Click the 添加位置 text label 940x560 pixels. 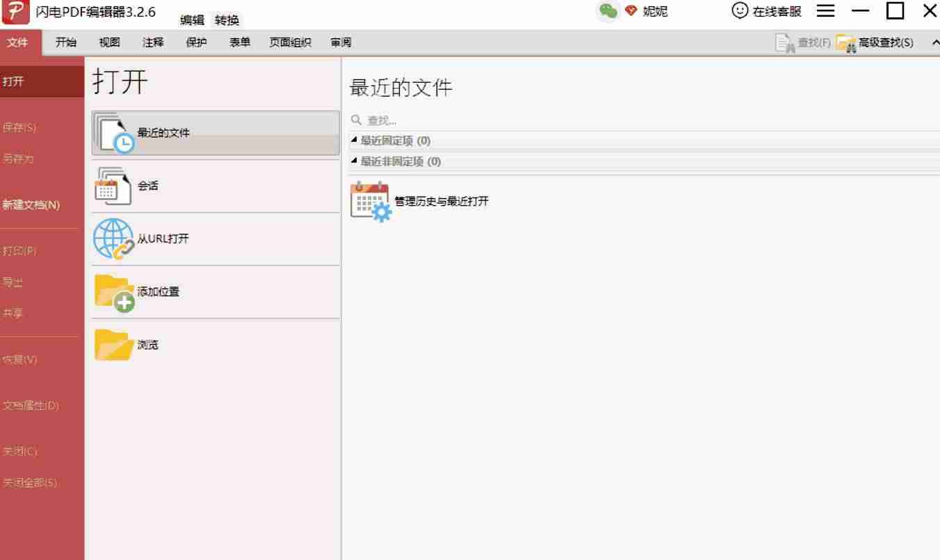tap(158, 292)
